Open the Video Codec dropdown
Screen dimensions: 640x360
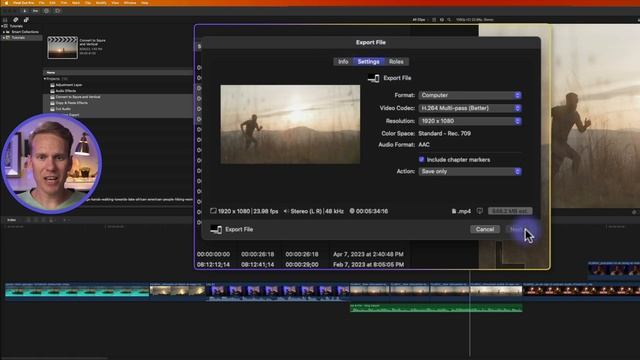pyautogui.click(x=470, y=108)
